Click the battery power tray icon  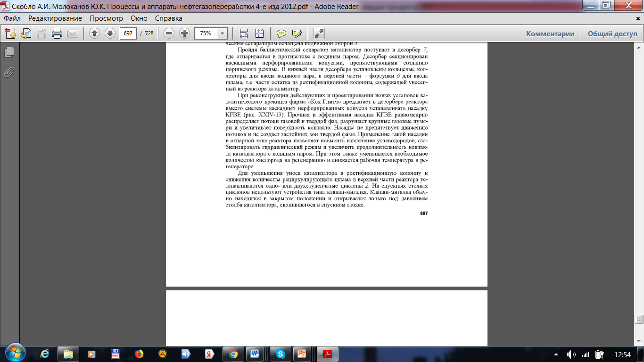tap(600, 354)
